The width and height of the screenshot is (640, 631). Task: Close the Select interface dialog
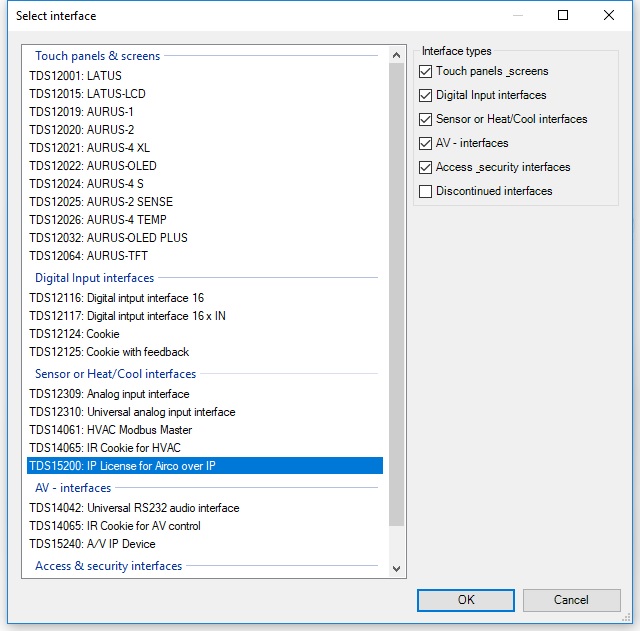tap(609, 16)
